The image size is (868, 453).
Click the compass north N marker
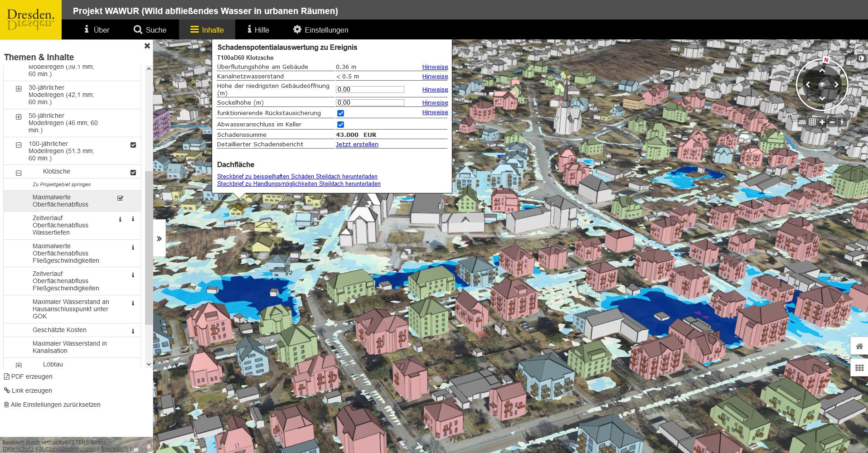pos(826,60)
